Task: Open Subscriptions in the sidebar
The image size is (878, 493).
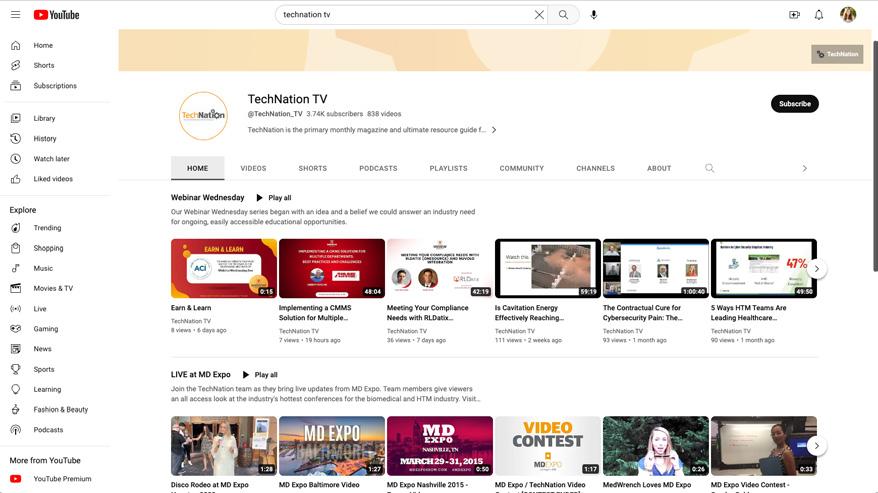Action: [56, 86]
